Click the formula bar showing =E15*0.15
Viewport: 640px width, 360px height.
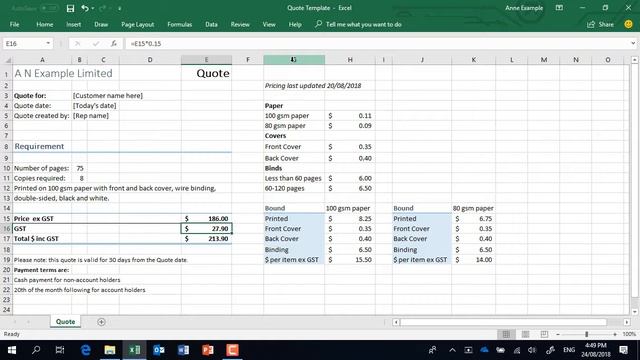378,44
